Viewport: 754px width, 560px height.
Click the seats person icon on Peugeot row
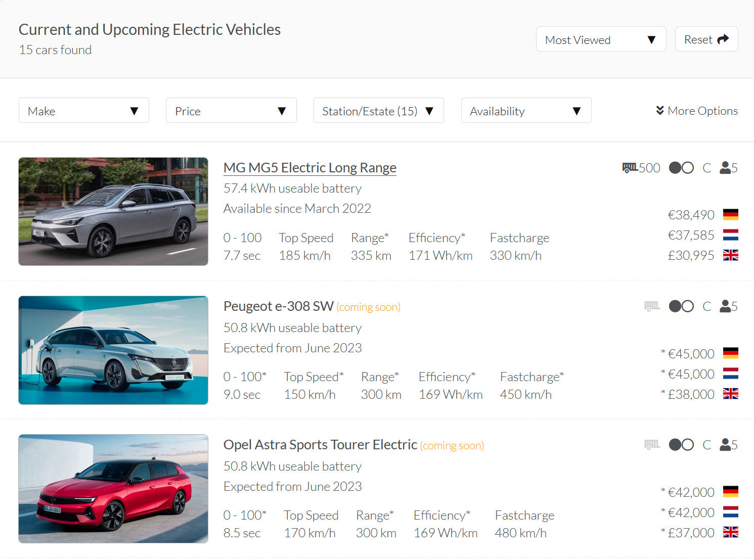(725, 306)
